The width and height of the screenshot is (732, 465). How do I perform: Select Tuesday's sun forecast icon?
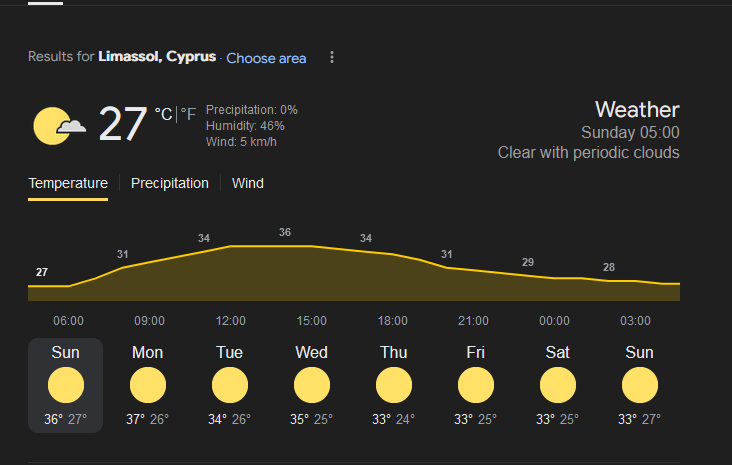pyautogui.click(x=230, y=385)
